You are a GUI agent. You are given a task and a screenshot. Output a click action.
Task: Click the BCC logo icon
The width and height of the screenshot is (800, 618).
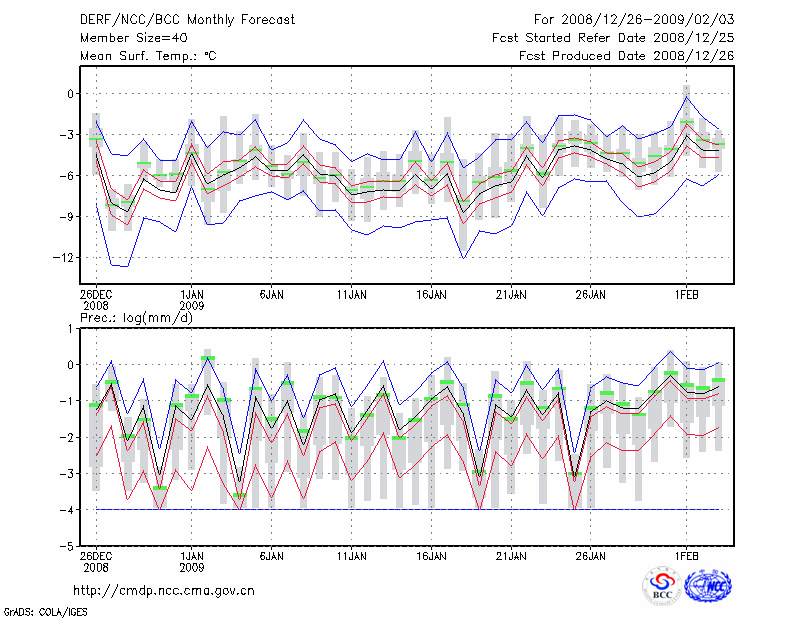pos(662,585)
